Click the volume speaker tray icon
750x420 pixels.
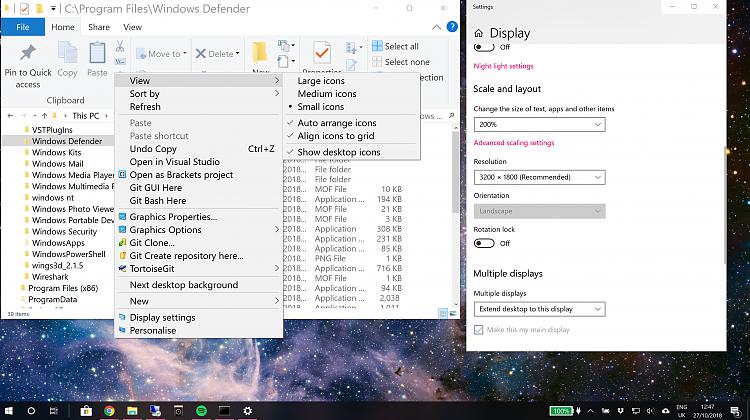tap(651, 410)
